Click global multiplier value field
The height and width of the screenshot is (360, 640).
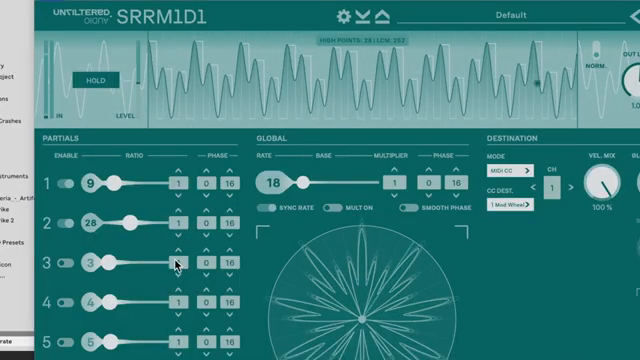[394, 183]
